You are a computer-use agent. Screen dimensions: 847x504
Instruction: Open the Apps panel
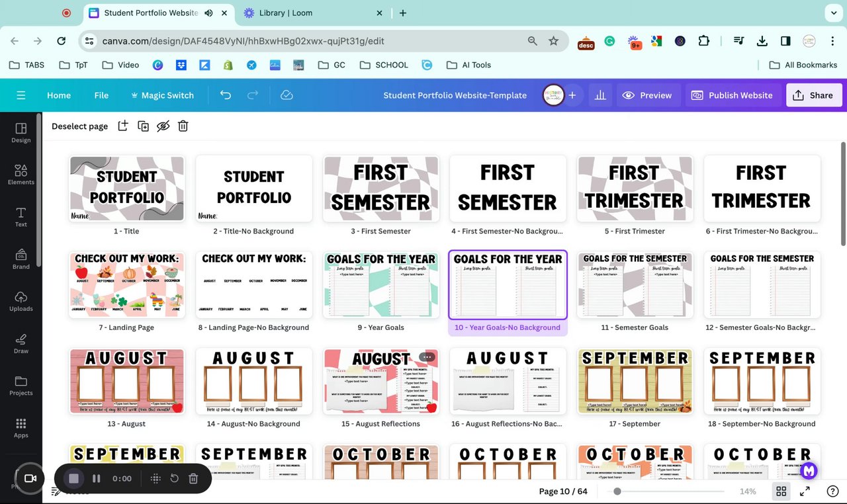point(21,428)
